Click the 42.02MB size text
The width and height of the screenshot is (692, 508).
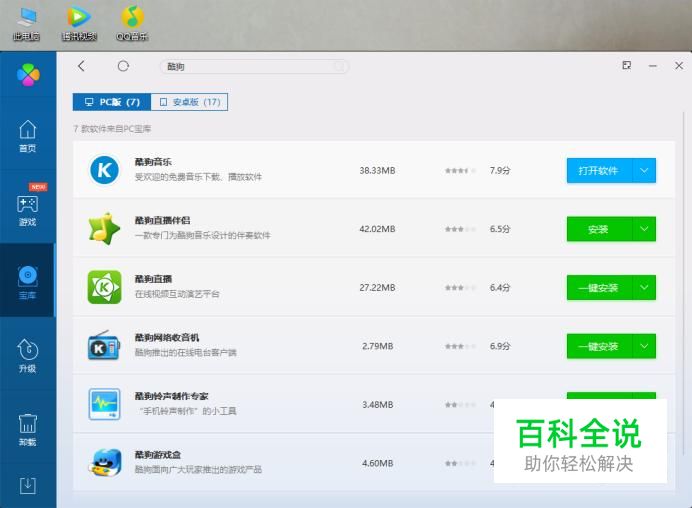pos(377,229)
